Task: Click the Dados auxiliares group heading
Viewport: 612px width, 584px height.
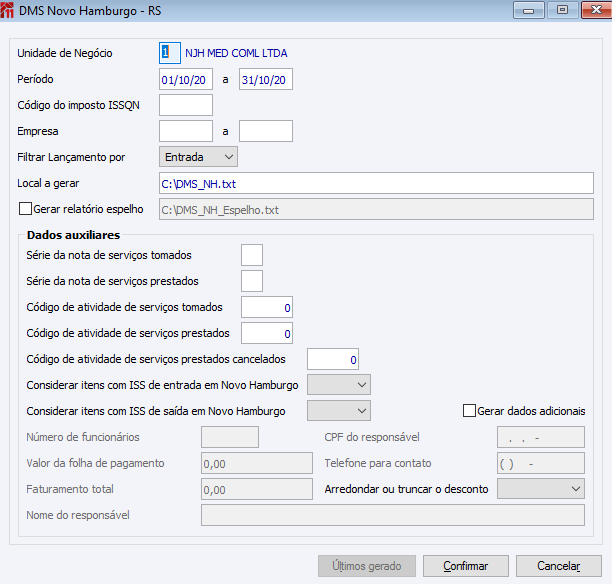Action: pos(73,235)
